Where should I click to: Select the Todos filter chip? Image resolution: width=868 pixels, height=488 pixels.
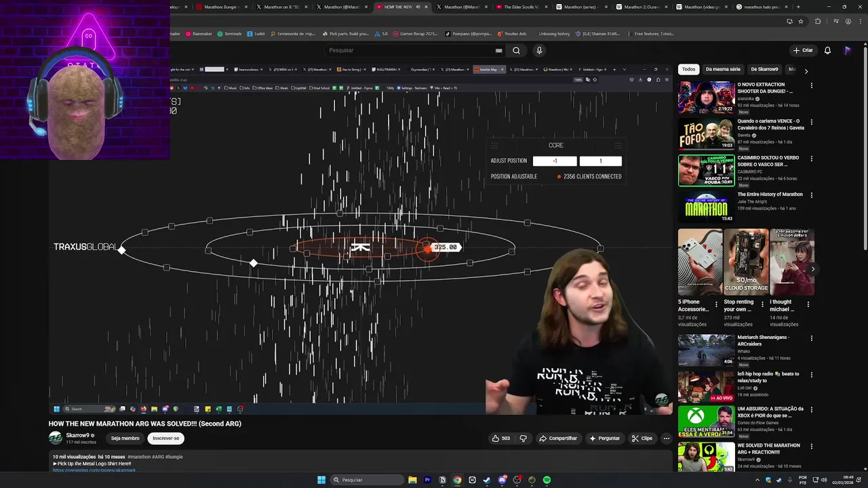click(688, 69)
